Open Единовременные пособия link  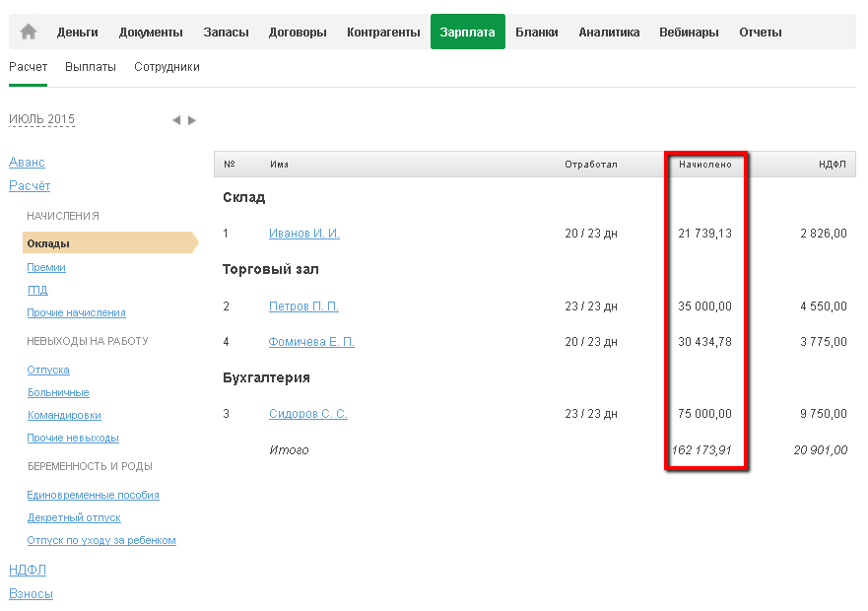(93, 496)
